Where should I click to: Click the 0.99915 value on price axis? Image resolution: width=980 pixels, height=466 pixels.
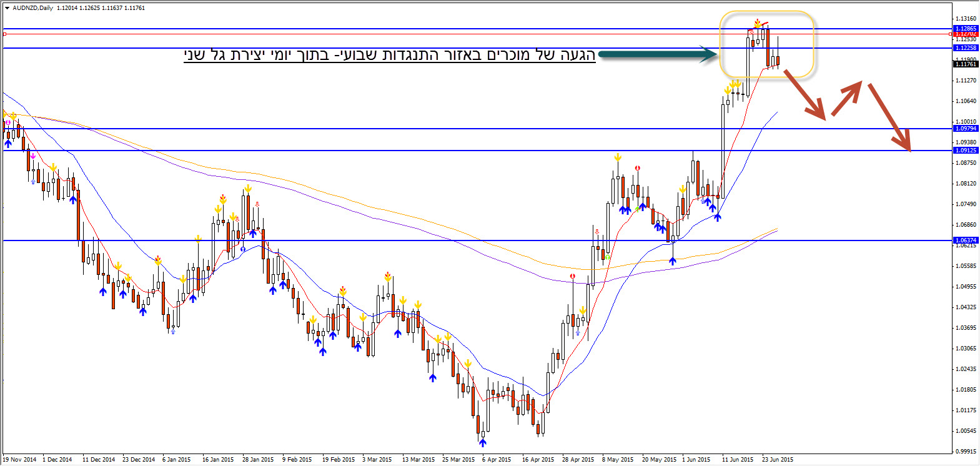coord(966,451)
